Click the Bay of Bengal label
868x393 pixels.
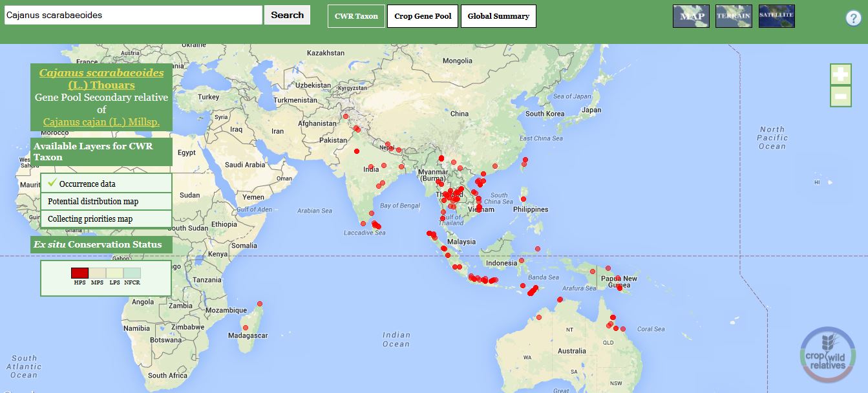coord(400,206)
